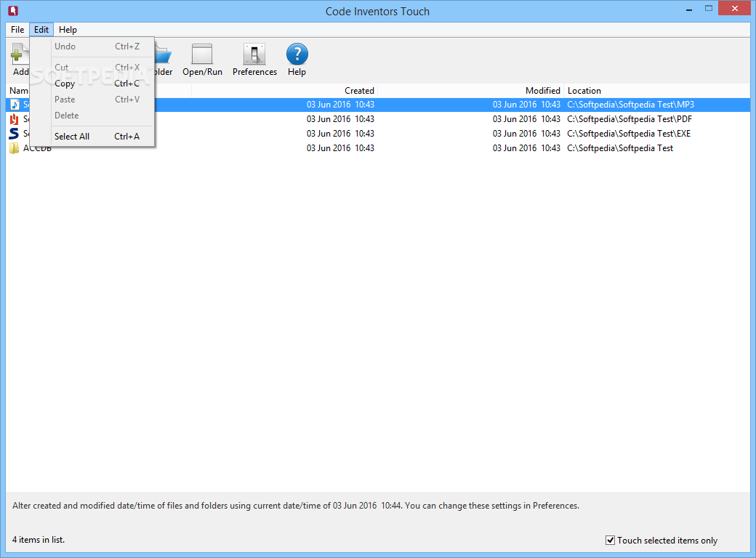Viewport: 756px width, 558px height.
Task: Minimize the Code Inventors Touch window
Action: tap(689, 9)
